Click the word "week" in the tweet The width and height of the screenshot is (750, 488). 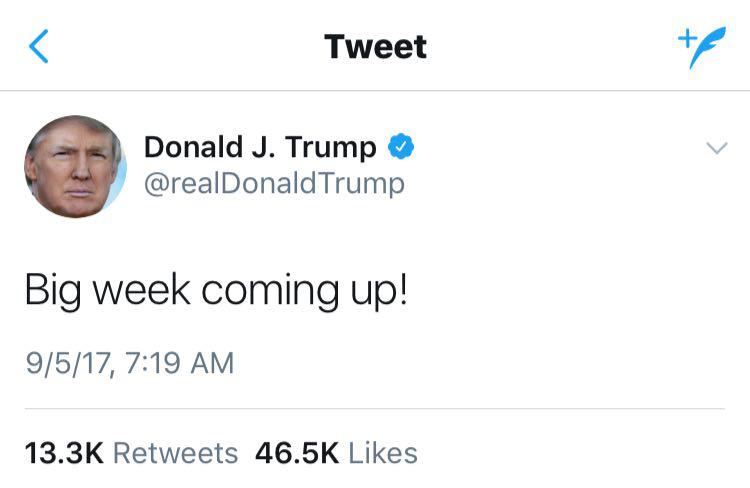point(142,290)
